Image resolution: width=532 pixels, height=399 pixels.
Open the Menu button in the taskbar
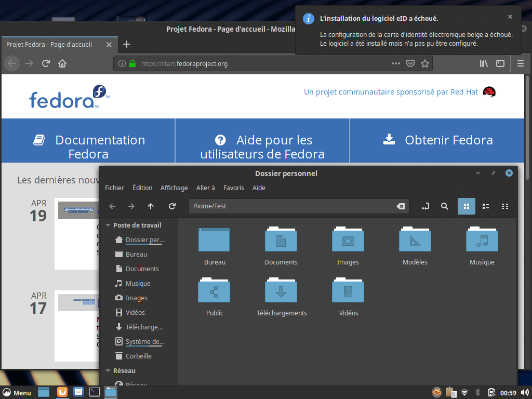pyautogui.click(x=17, y=393)
